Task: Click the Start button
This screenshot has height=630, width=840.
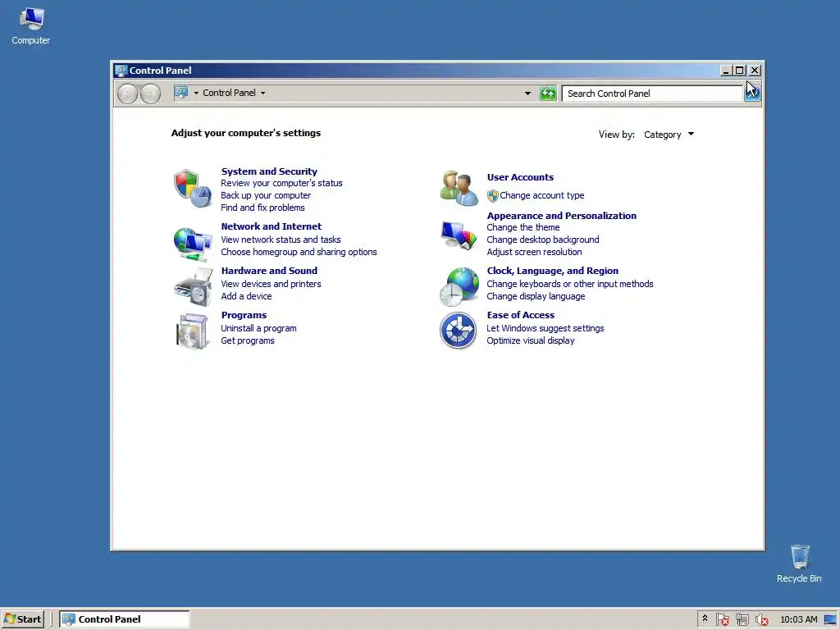Action: click(22, 619)
